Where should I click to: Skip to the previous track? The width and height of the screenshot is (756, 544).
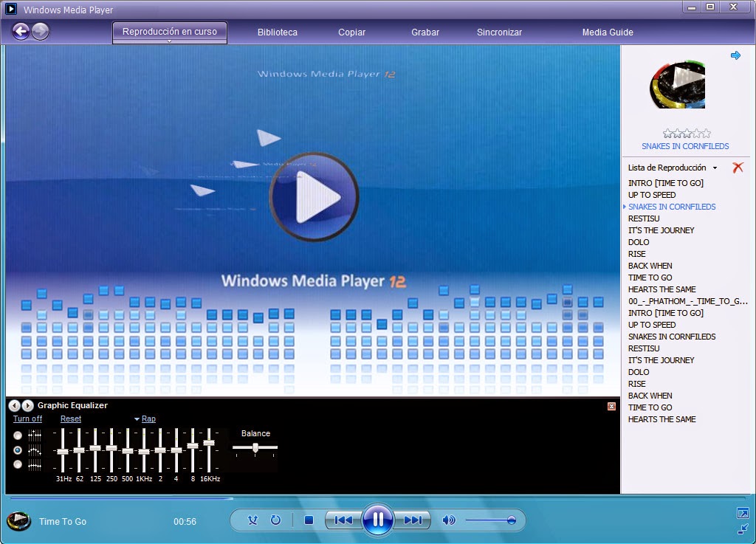tap(343, 520)
